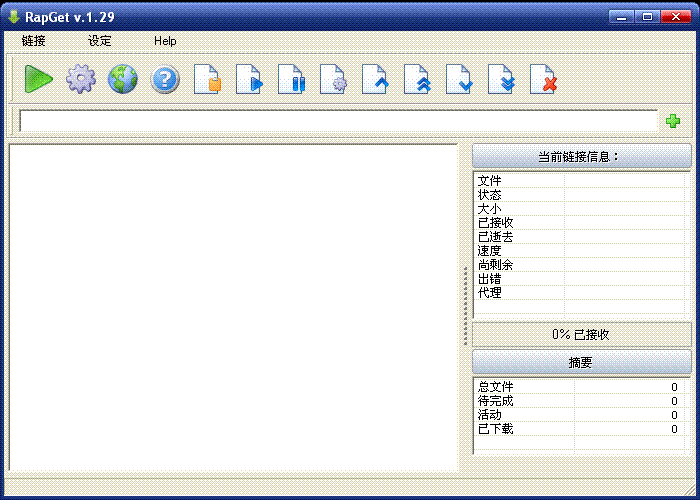Open the 链接 menu
700x500 pixels.
tap(33, 41)
